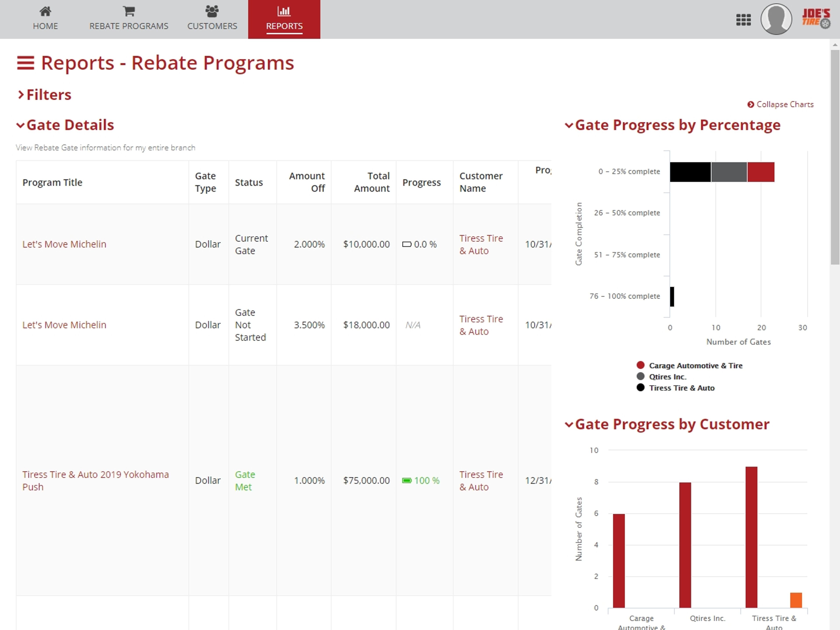Click the Home house icon
Screen dimensions: 840x630
tap(45, 11)
